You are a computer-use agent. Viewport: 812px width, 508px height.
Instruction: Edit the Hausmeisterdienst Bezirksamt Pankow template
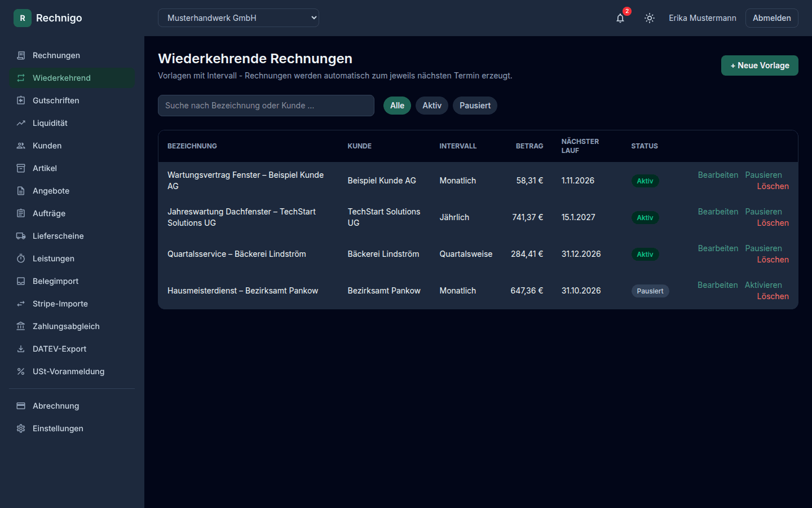717,285
